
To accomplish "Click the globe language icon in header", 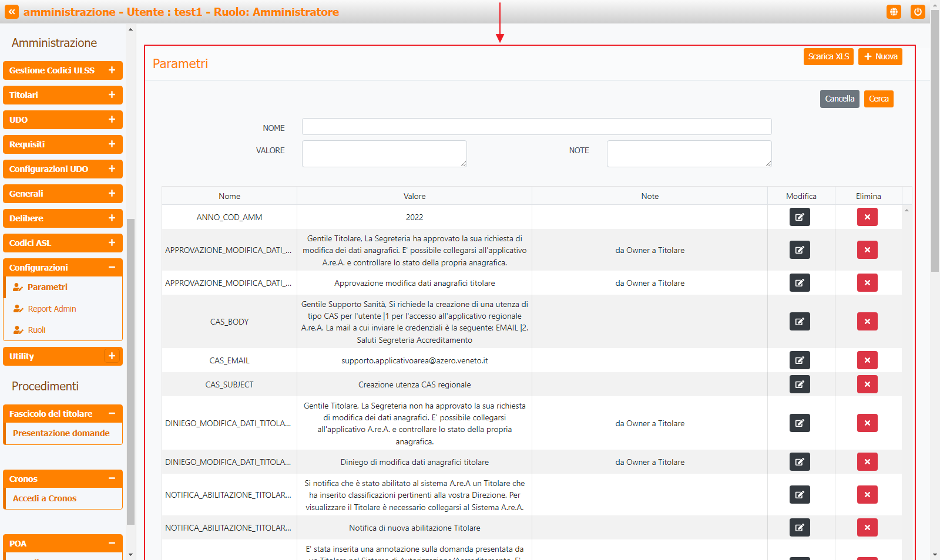I will [x=894, y=12].
